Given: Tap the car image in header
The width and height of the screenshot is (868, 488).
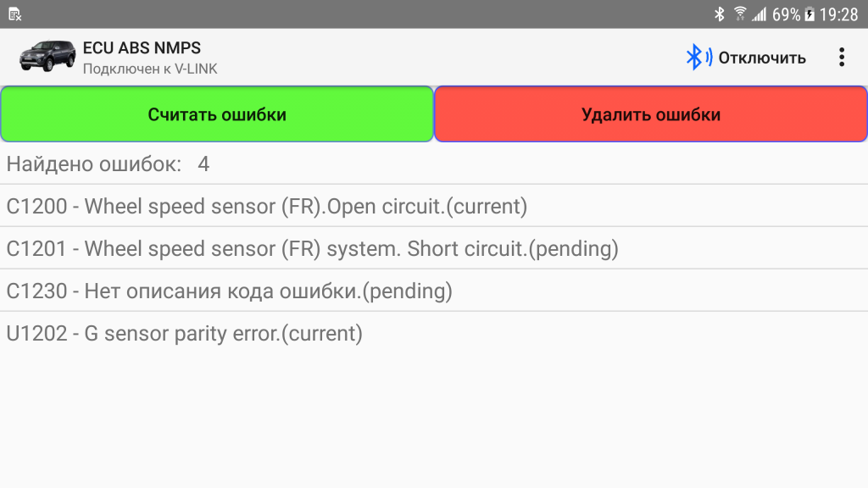Looking at the screenshot, I should [47, 57].
